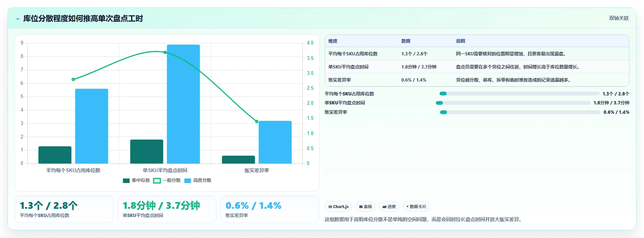
Task: Click table cell 1.3个 / 2.8个
Action: [x=415, y=54]
